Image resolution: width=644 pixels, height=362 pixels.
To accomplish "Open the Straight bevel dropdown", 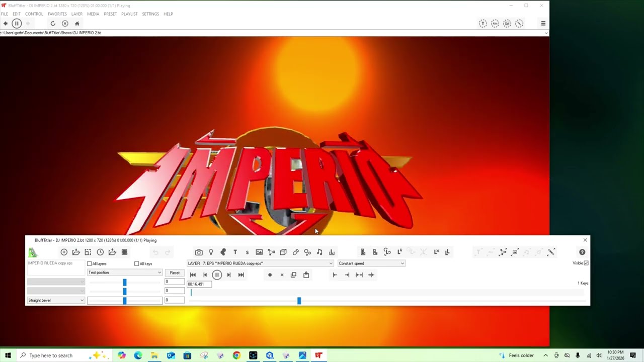I will click(x=56, y=300).
